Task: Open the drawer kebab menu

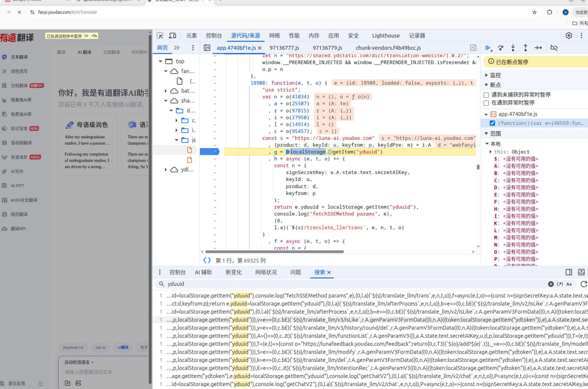Action: pos(161,272)
